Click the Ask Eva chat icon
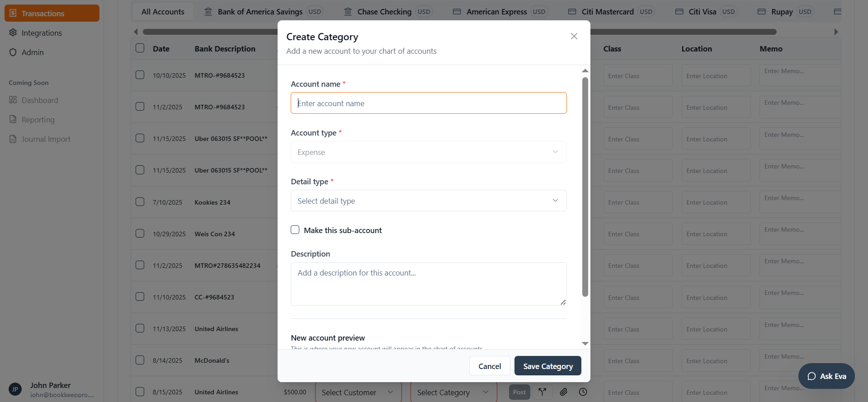 coord(811,376)
